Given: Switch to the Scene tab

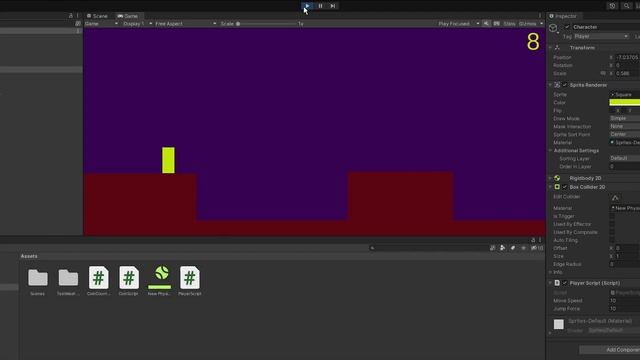Looking at the screenshot, I should 97,16.
